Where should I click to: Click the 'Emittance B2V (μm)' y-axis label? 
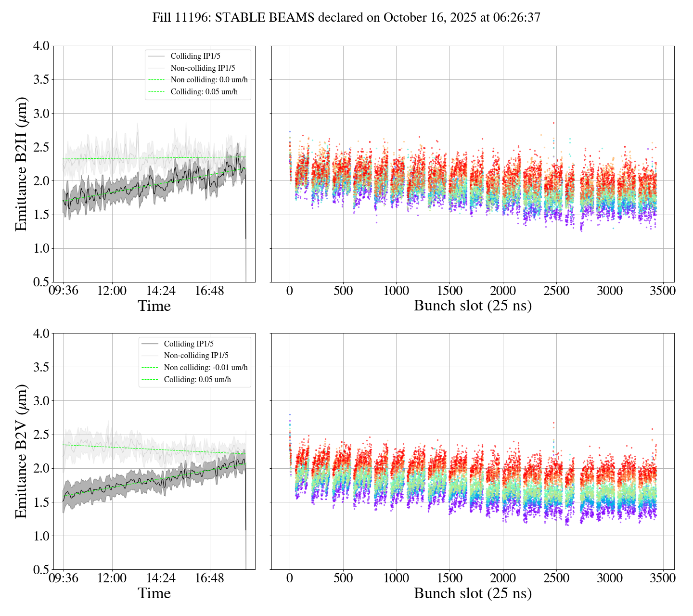tap(21, 451)
